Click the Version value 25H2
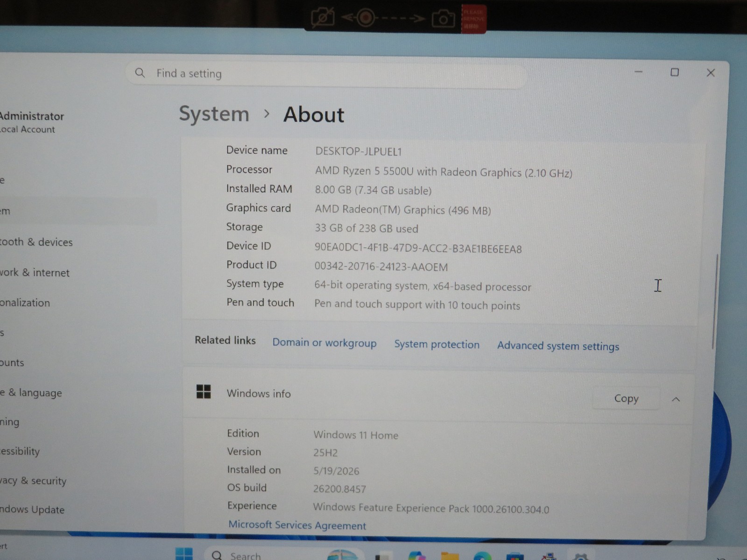 [x=325, y=453]
